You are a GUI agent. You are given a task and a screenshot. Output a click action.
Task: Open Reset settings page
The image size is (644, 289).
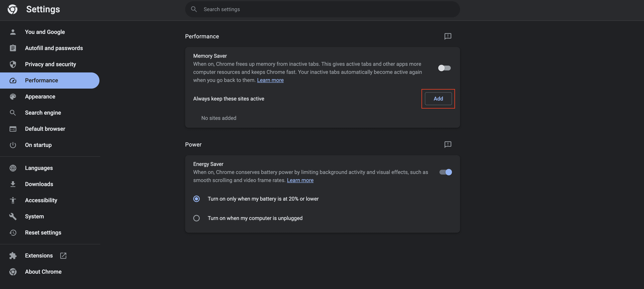click(50, 233)
